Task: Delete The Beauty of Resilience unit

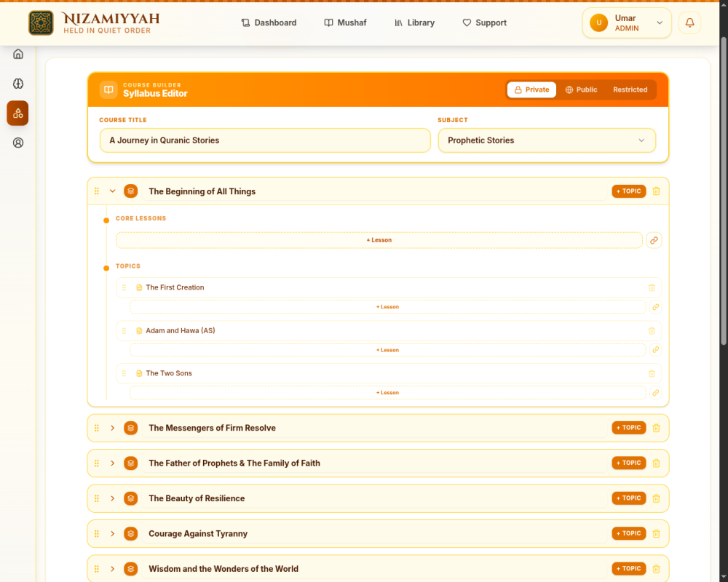Action: [656, 498]
